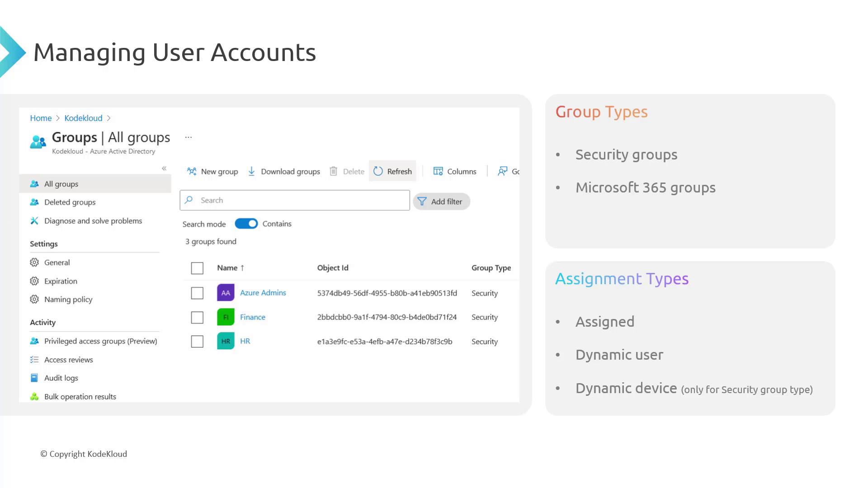Go to the Kodekloud breadcrumb link
Image resolution: width=868 pixels, height=488 pixels.
pyautogui.click(x=83, y=118)
